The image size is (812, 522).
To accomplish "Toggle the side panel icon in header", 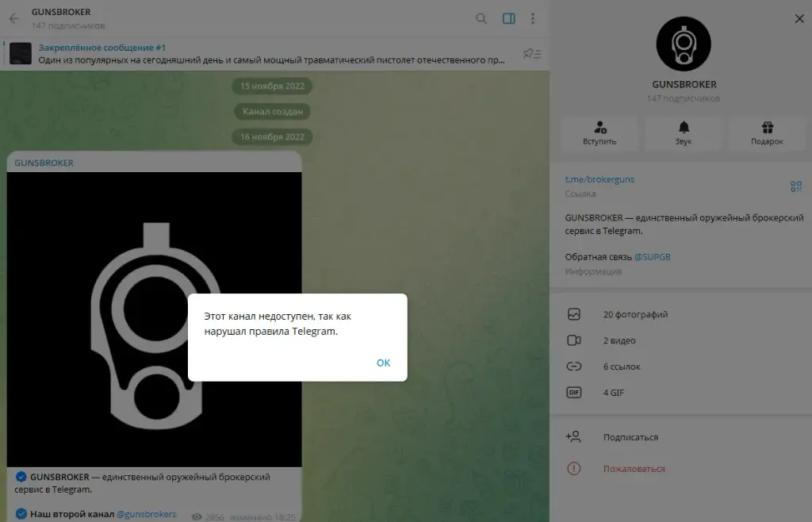I will (x=508, y=19).
